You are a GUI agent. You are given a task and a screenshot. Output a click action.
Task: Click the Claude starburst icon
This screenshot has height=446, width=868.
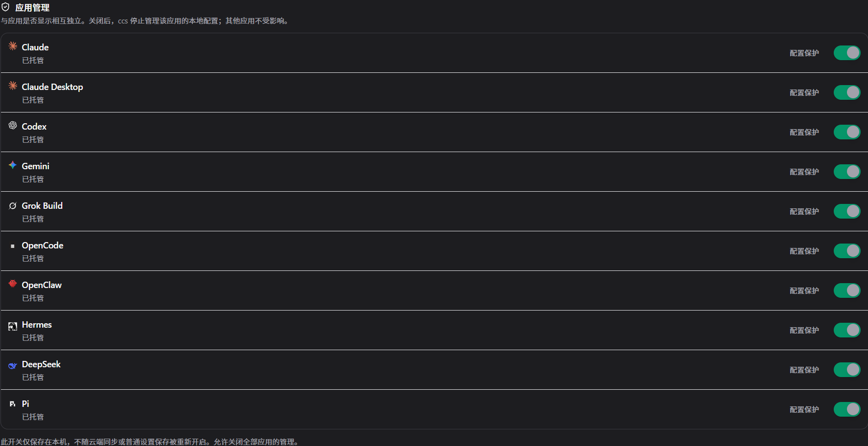(x=13, y=46)
